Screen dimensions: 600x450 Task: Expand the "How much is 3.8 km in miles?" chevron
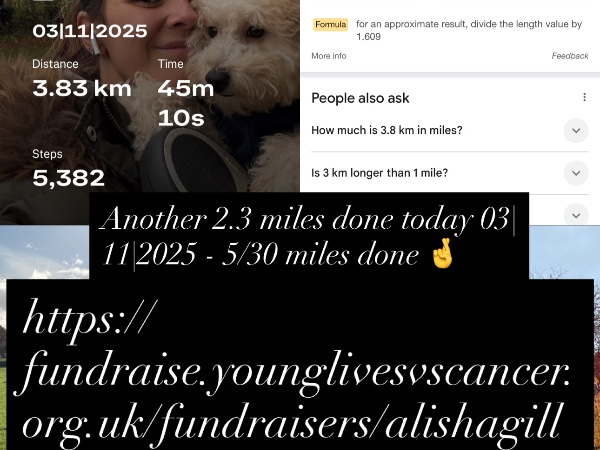click(x=576, y=130)
